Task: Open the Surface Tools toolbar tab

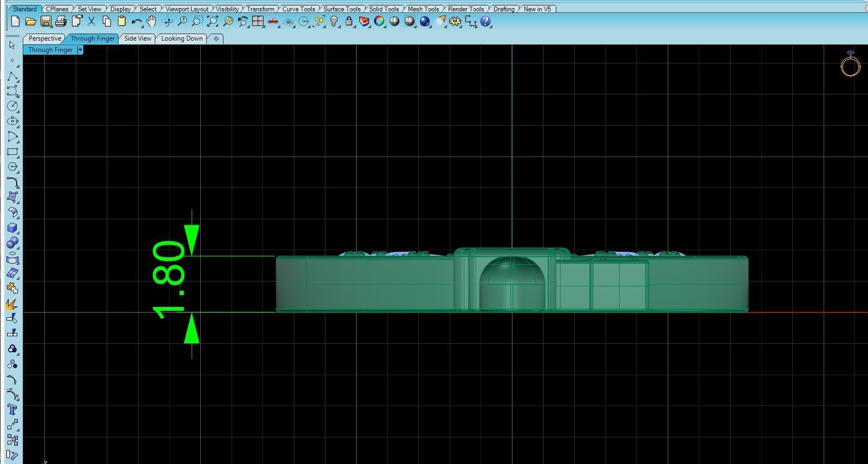Action: pos(342,9)
